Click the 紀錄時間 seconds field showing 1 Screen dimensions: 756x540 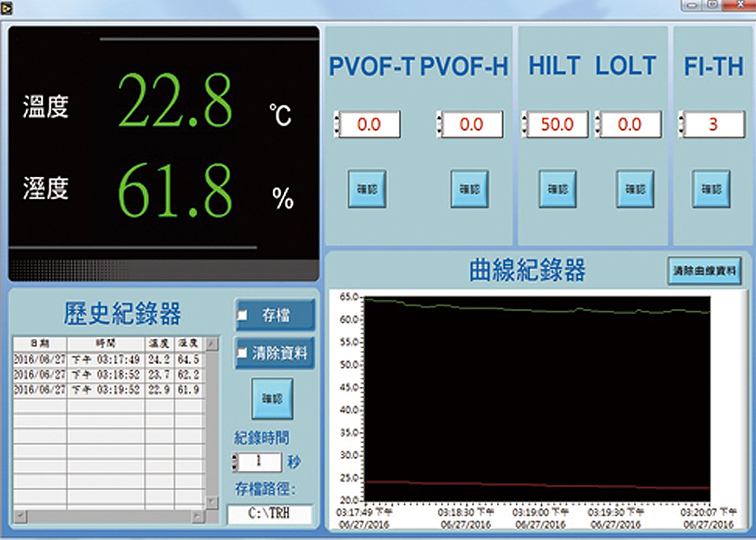260,462
